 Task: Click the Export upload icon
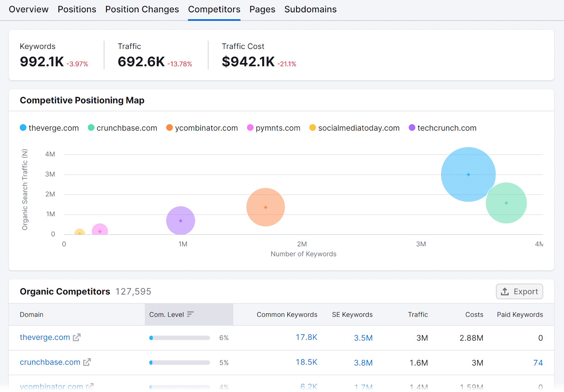(x=505, y=292)
